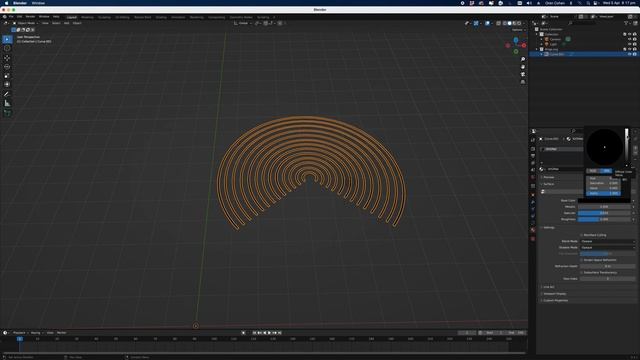
Task: Select the Transform tool
Action: tap(7, 84)
